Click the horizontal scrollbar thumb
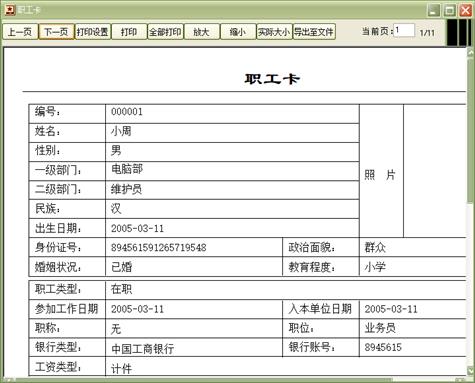The image size is (475, 383). coord(203,380)
